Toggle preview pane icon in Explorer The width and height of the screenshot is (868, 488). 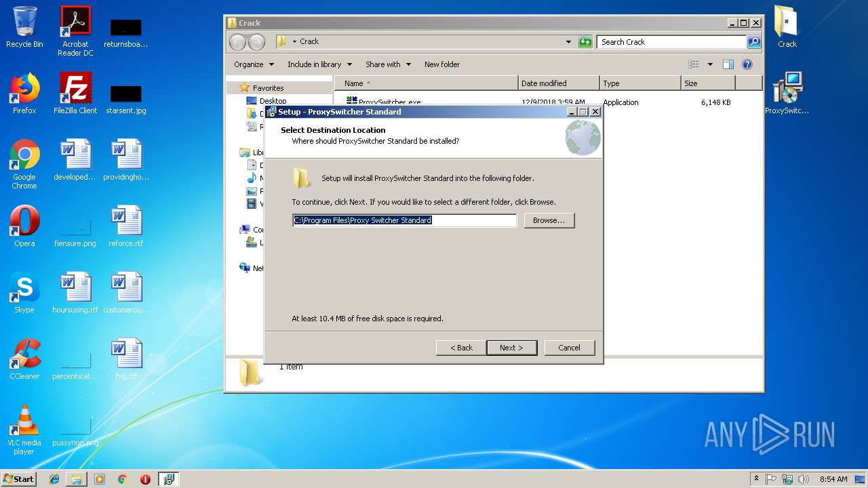728,64
